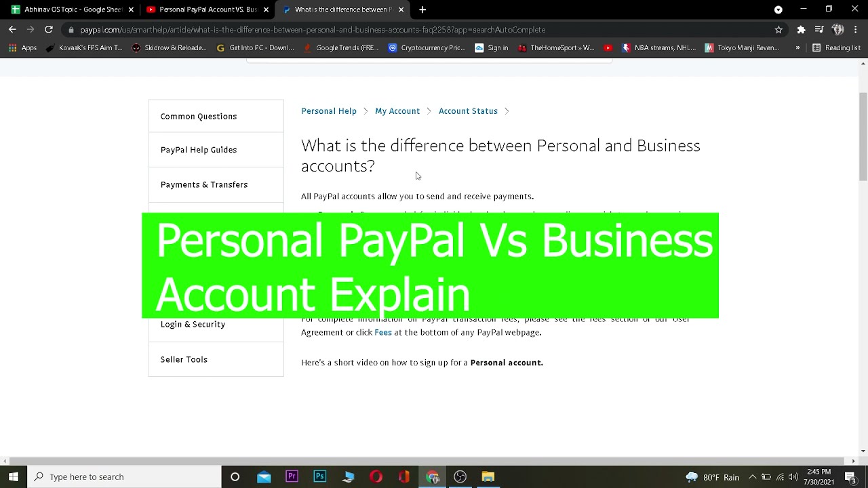Open new browser tab with plus
868x488 pixels.
[422, 9]
